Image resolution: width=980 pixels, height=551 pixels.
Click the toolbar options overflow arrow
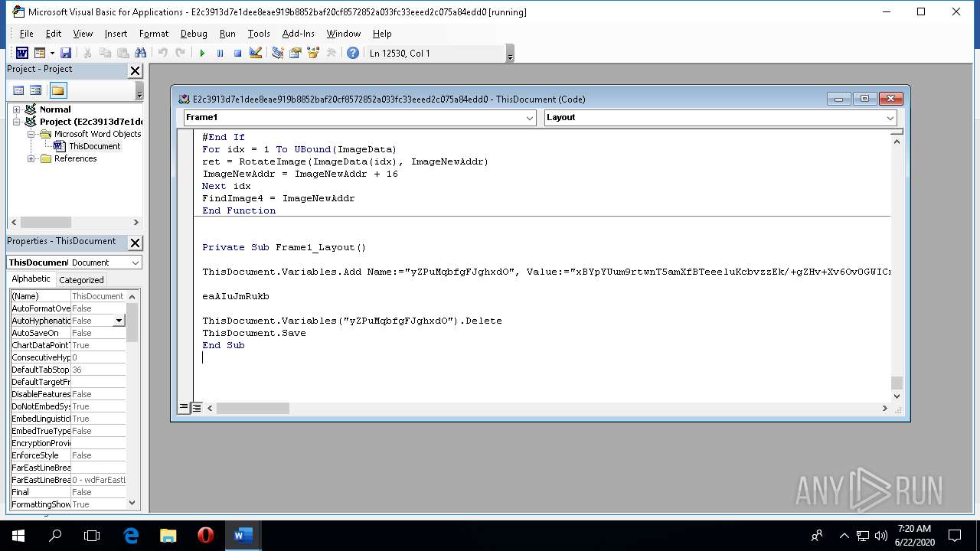[510, 54]
